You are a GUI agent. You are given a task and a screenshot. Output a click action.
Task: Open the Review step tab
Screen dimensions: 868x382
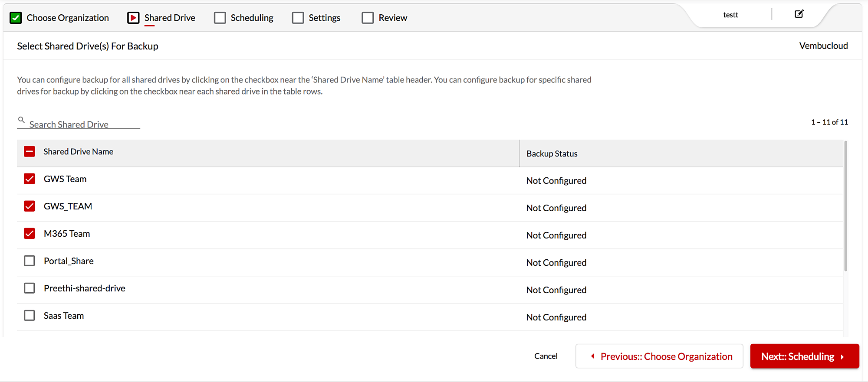[393, 18]
